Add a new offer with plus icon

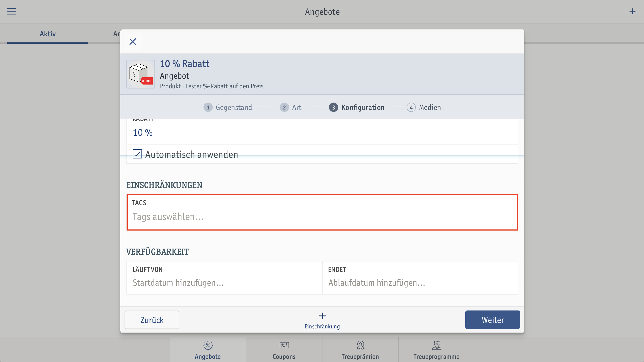click(632, 11)
